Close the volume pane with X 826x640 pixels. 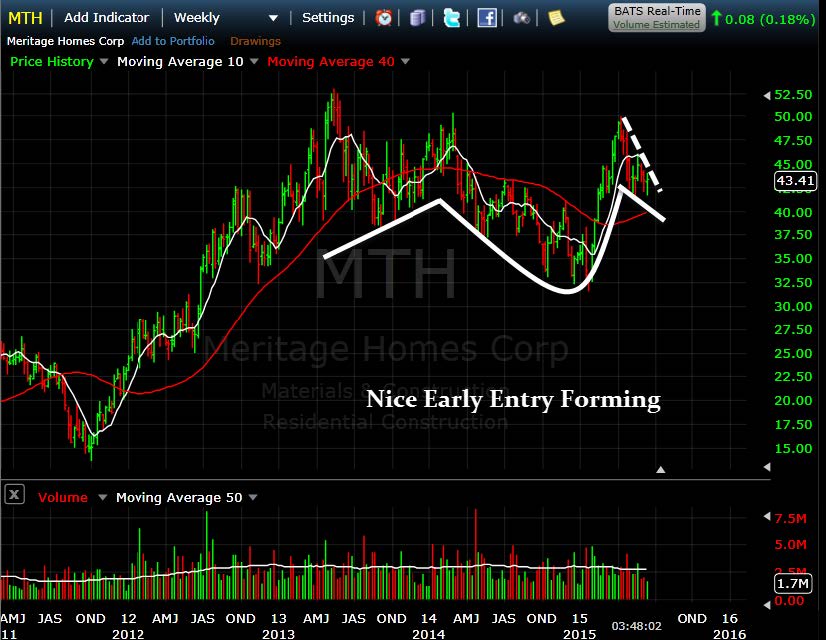coord(14,495)
